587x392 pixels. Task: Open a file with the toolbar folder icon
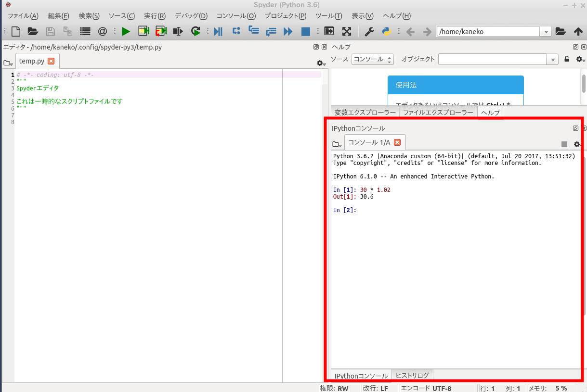[x=33, y=32]
